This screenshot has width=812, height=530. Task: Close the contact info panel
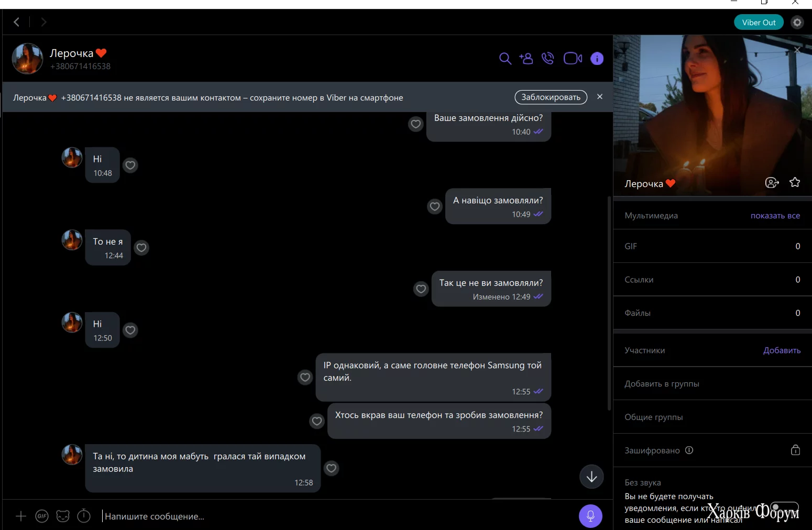point(797,50)
